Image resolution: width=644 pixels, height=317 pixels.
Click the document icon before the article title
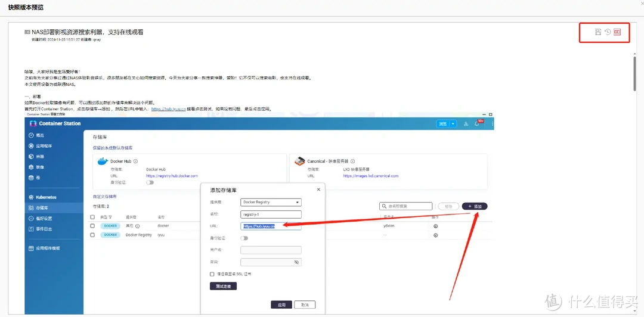tap(27, 32)
